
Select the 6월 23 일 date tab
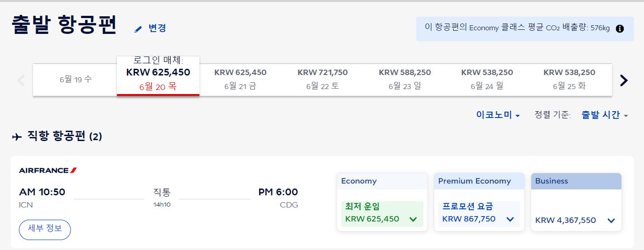(405, 80)
